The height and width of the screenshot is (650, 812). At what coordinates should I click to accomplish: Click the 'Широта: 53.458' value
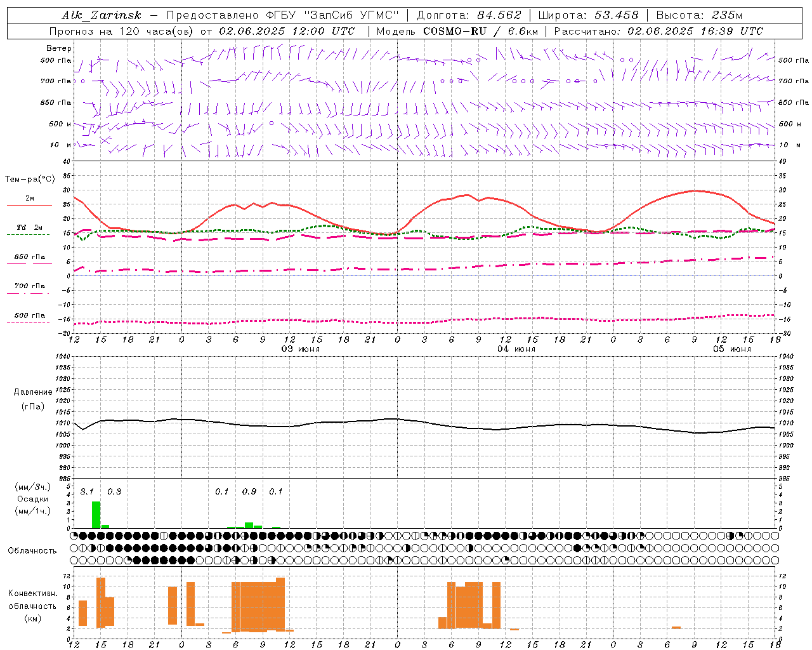tap(588, 15)
